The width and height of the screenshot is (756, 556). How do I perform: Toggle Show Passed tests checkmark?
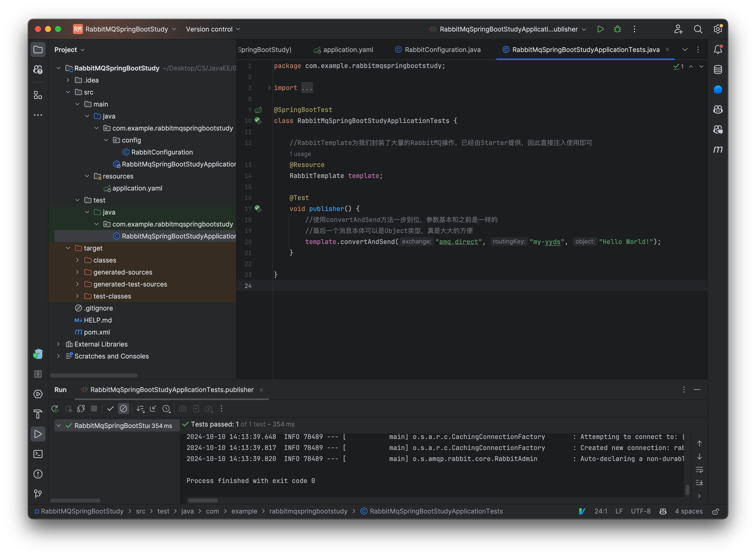pyautogui.click(x=110, y=408)
